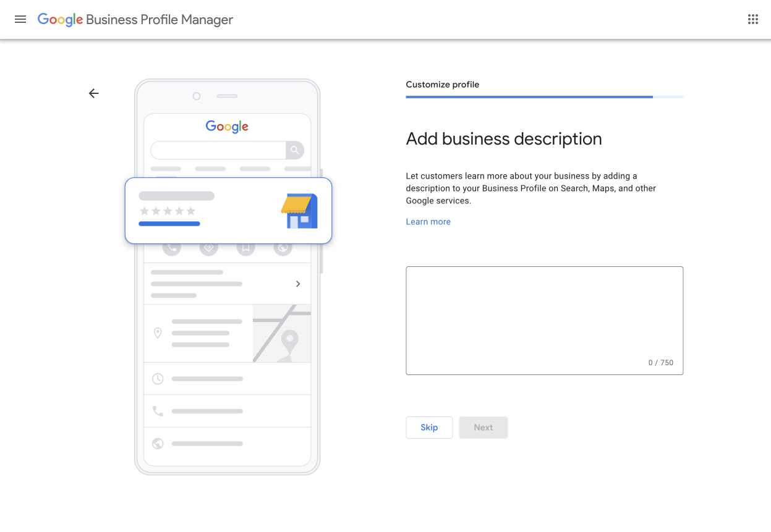Click the Google Business Profile Manager logo

(x=135, y=20)
